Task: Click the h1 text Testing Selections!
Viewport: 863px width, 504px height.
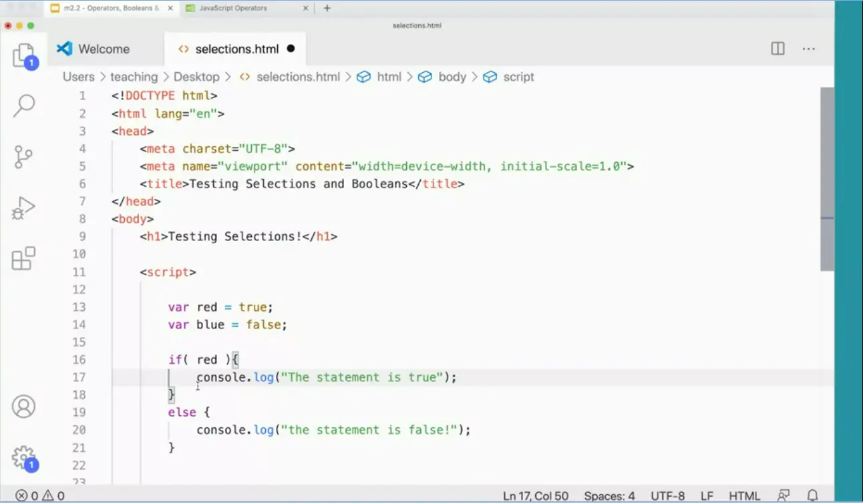Action: click(235, 236)
